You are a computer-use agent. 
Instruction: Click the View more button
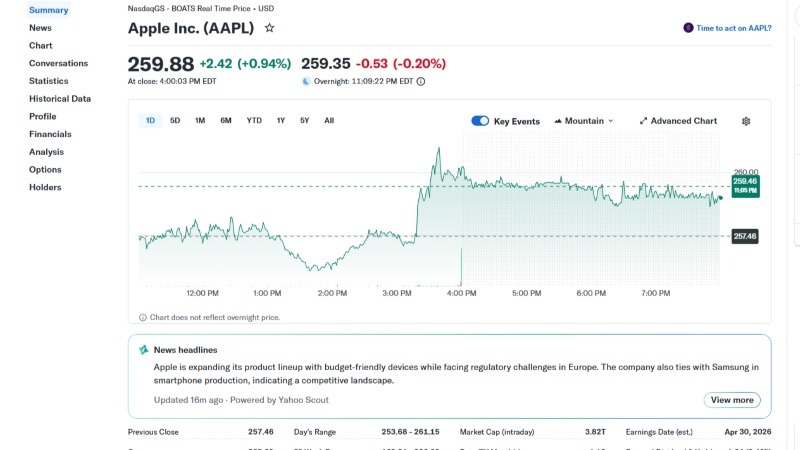point(731,400)
